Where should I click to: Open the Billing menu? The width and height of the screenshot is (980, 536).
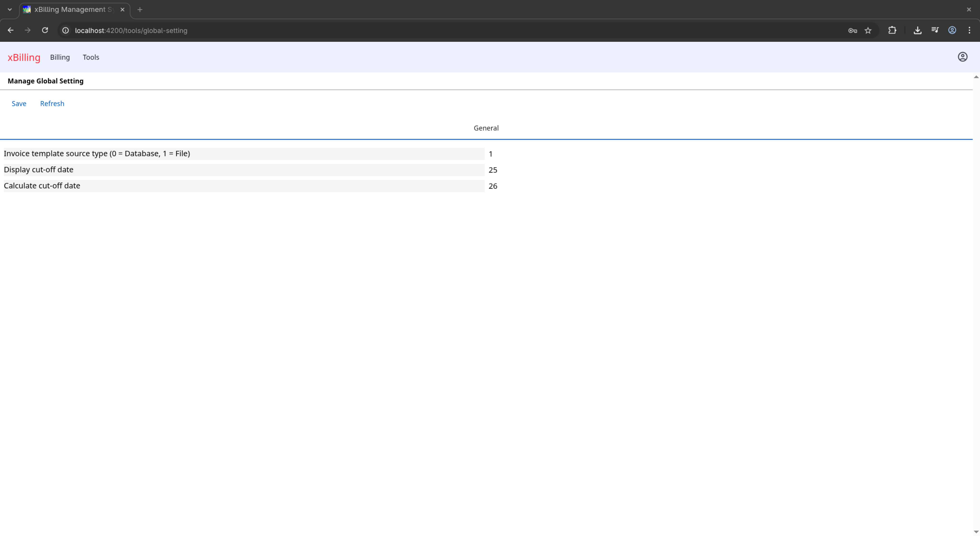(x=60, y=57)
